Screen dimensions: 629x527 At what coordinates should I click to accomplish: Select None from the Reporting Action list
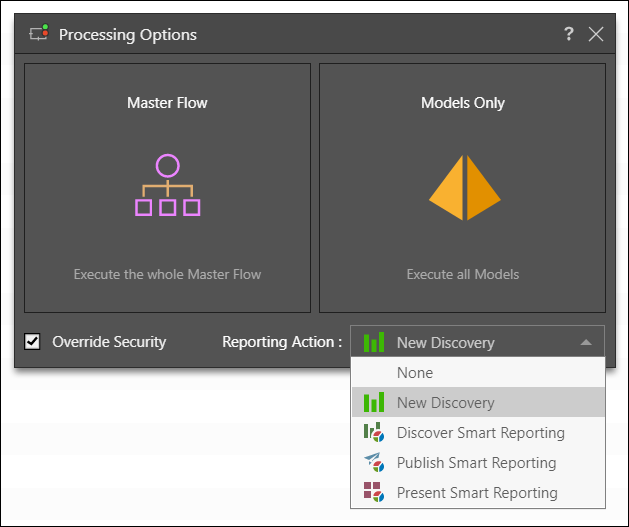[x=415, y=373]
